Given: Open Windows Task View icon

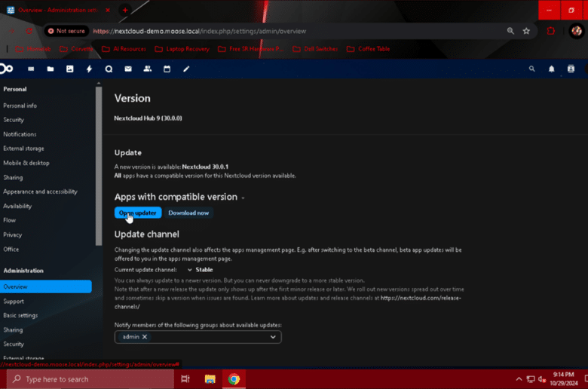Looking at the screenshot, I should click(185, 379).
